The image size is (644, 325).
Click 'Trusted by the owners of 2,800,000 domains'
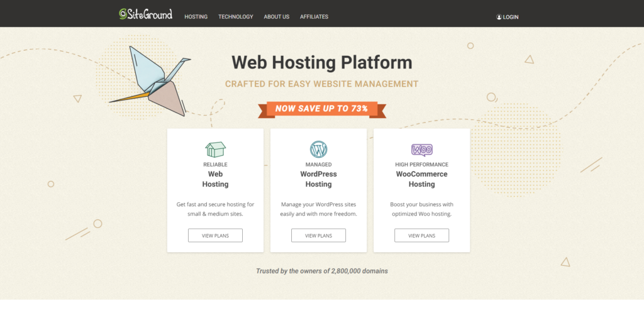[321, 271]
